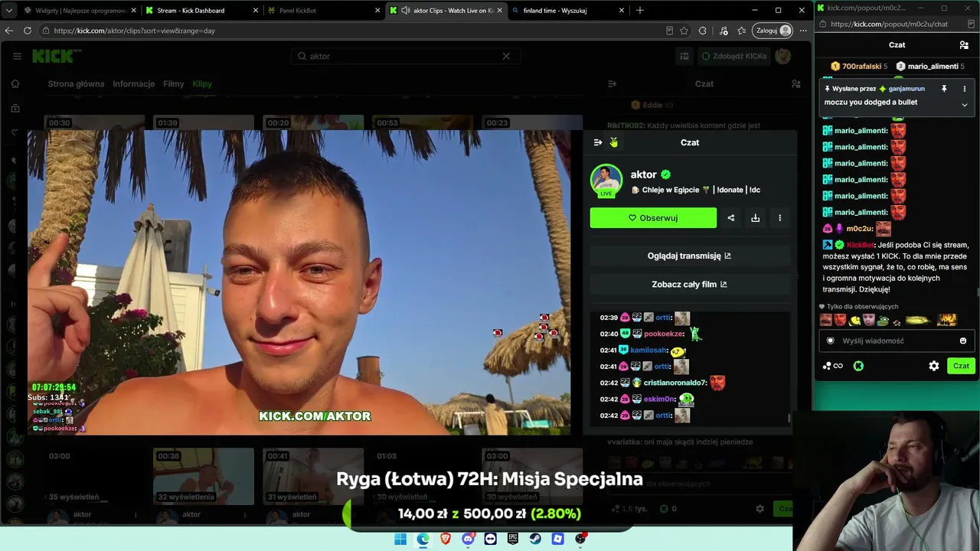Open Microsoft Edge from the taskbar
Screen dimensions: 980x551
423,539
